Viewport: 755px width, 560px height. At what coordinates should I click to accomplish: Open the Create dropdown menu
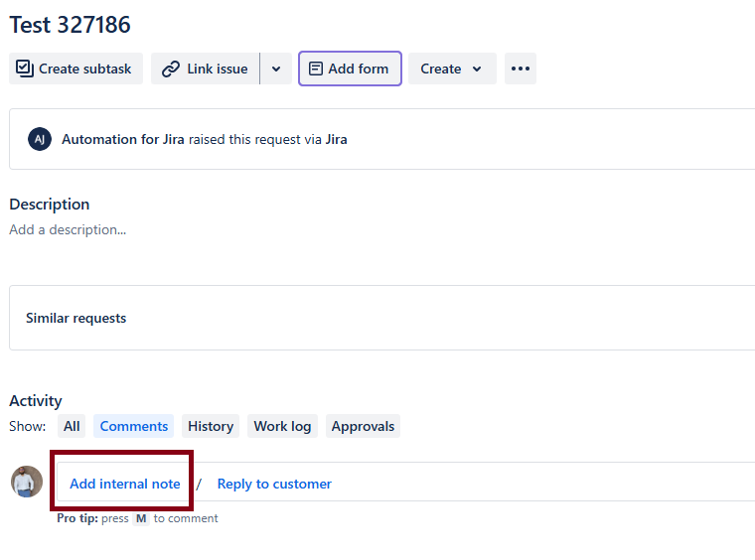[x=452, y=69]
